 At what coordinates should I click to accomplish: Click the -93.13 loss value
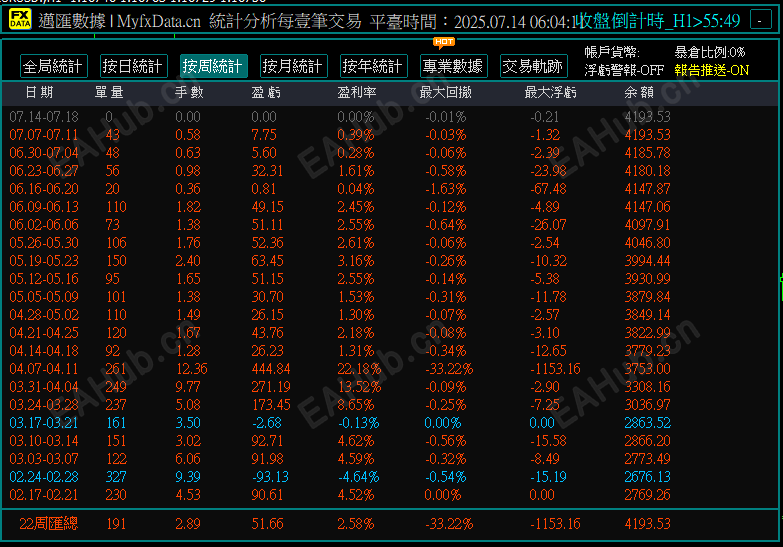click(270, 477)
